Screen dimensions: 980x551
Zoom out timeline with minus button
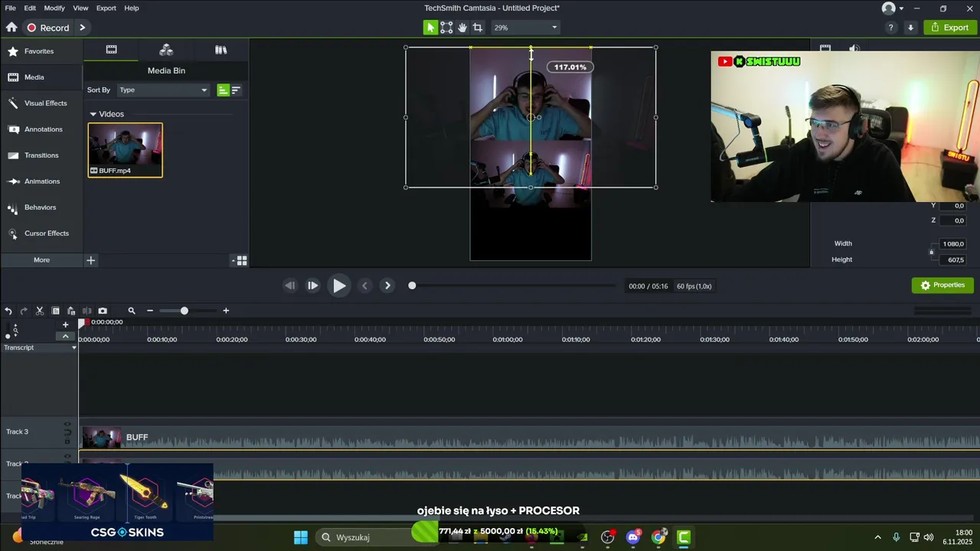point(150,311)
